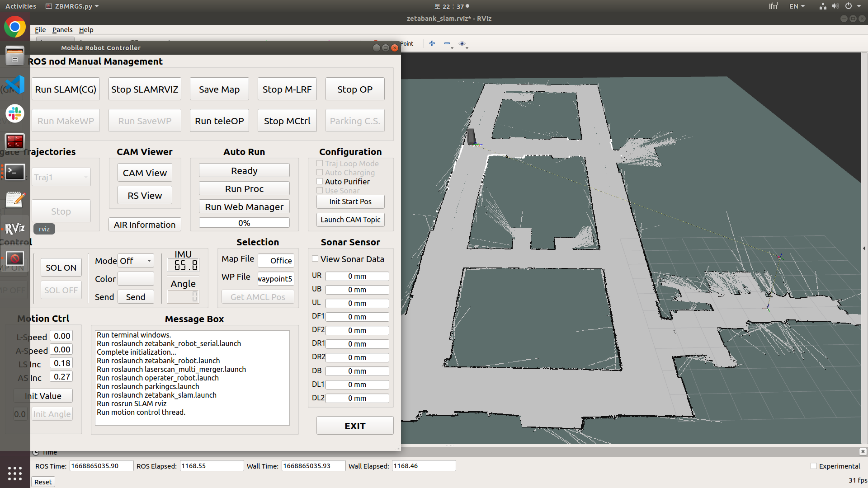Screen dimensions: 868x488
Task: Open the Show Applications grid
Action: pos(14,473)
